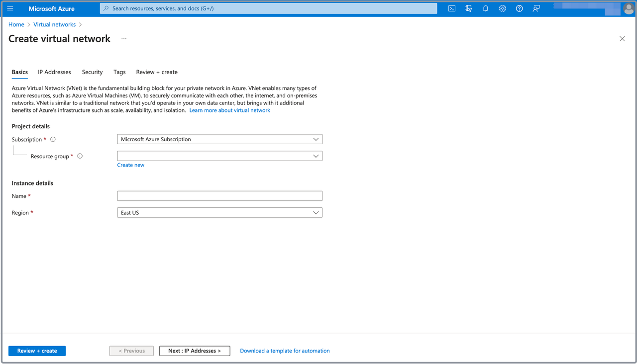
Task: Switch to the IP Addresses tab
Action: [54, 72]
